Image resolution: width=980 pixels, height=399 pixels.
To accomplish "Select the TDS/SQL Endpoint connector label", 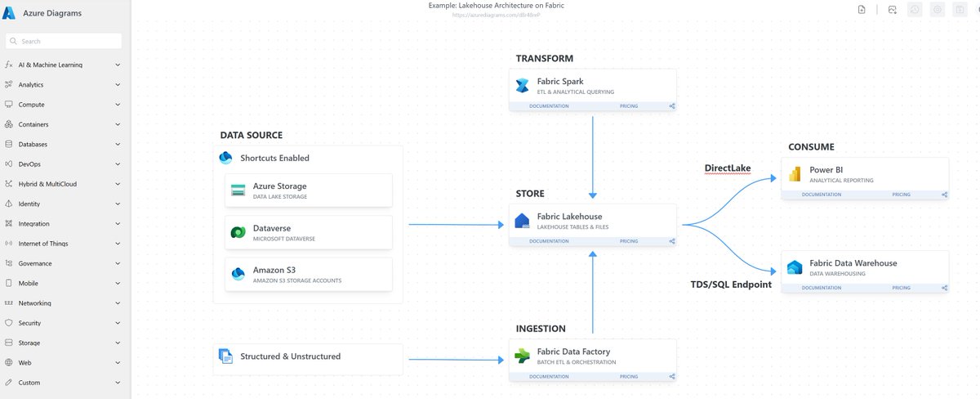I will coord(731,285).
